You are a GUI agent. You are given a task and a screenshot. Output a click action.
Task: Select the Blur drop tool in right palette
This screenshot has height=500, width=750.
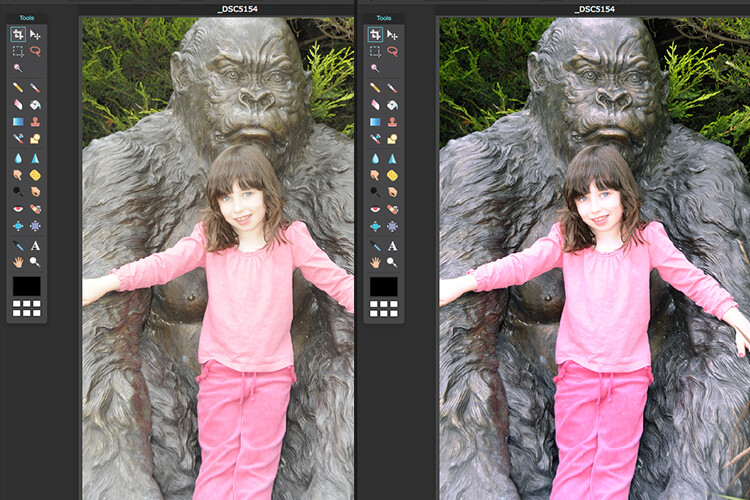[x=375, y=158]
